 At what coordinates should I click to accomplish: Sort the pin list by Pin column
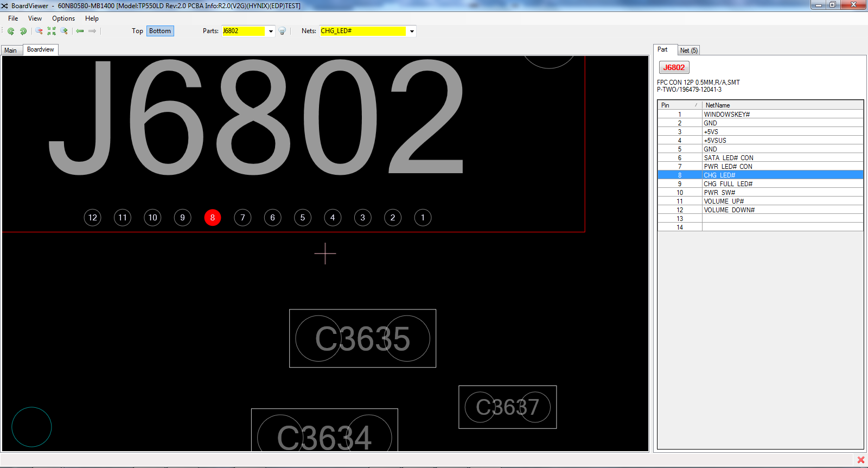[x=679, y=105]
